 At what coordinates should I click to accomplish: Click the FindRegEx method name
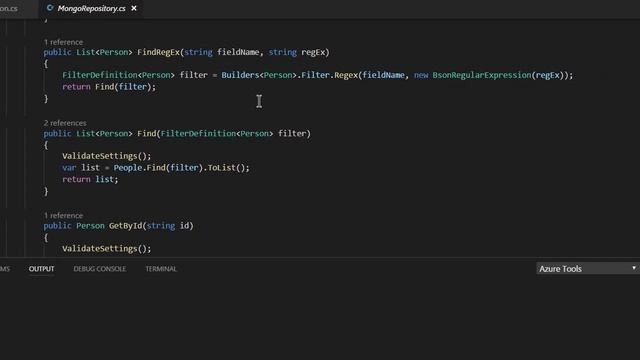coord(158,52)
